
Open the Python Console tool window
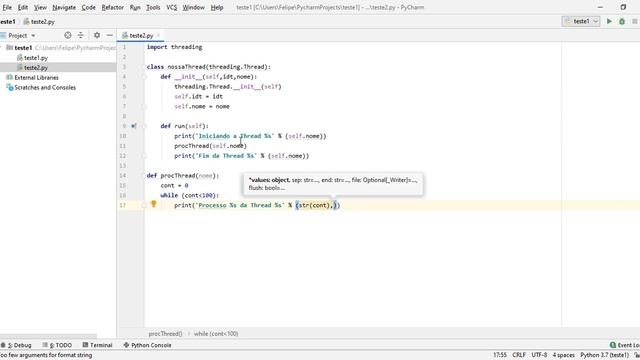(147, 345)
